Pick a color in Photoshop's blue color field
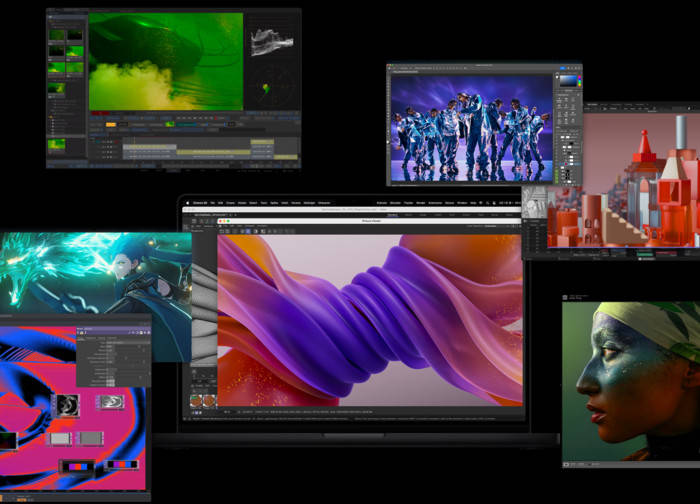Viewport: 700px width, 504px height. click(x=567, y=80)
